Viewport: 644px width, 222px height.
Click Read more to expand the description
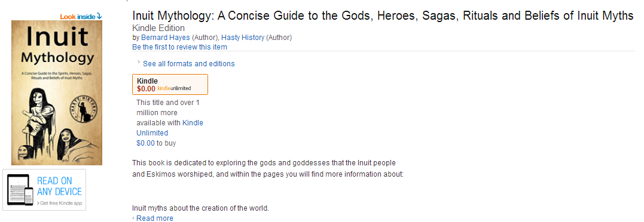pyautogui.click(x=155, y=218)
